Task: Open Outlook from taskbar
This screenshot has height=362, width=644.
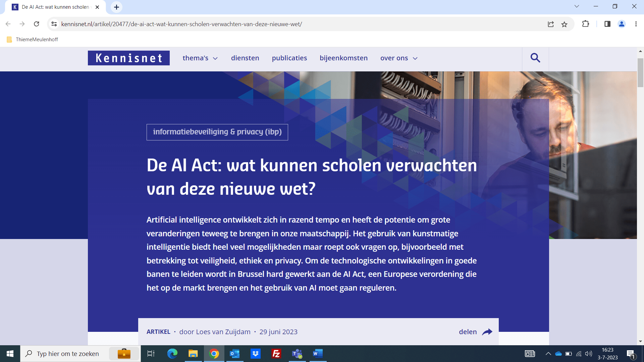Action: [x=235, y=354]
